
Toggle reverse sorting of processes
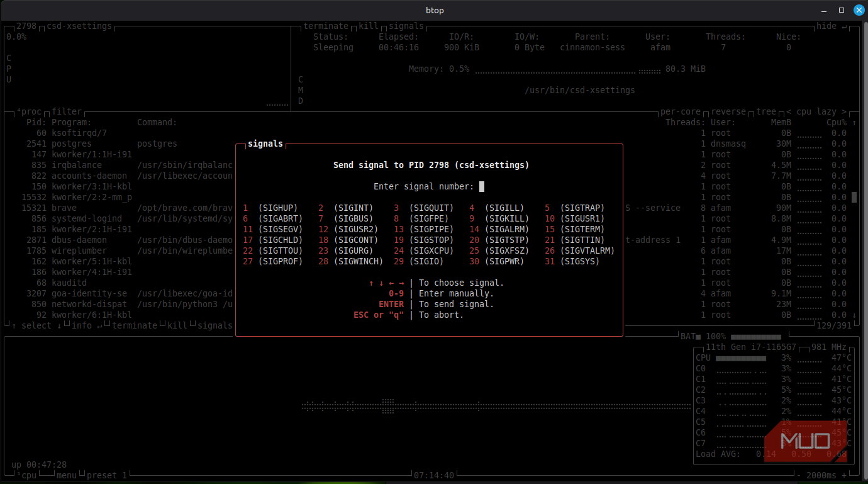(728, 111)
